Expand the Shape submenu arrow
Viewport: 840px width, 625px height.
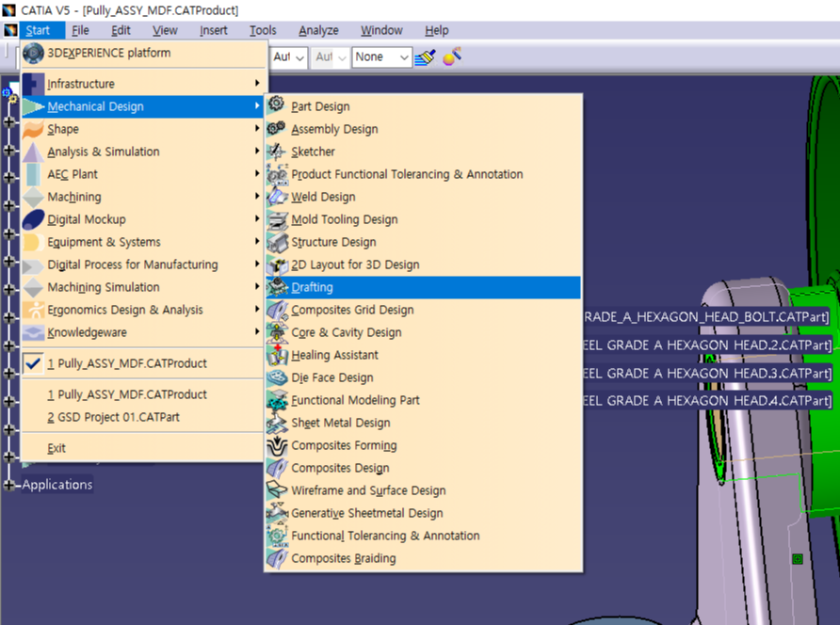click(257, 129)
